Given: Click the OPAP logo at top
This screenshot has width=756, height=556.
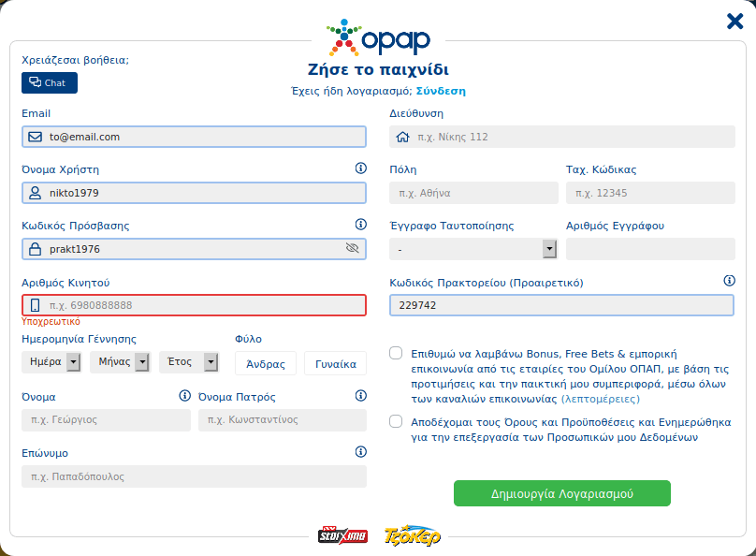Looking at the screenshot, I should [x=378, y=37].
